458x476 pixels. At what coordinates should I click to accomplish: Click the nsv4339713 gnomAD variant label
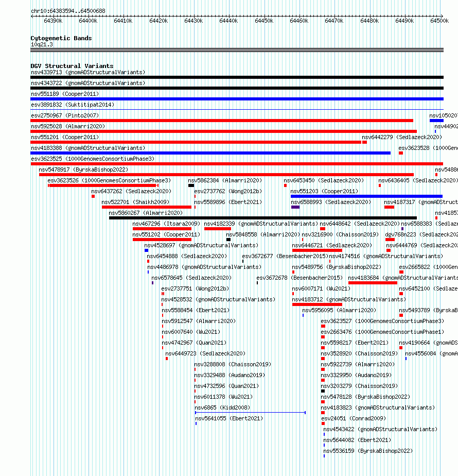point(88,72)
